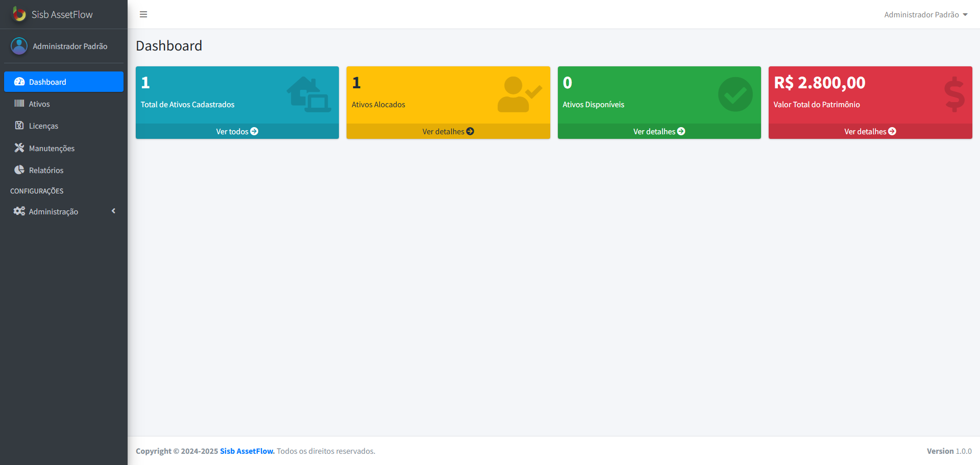980x465 pixels.
Task: Open the Ativos menu item
Action: point(40,104)
